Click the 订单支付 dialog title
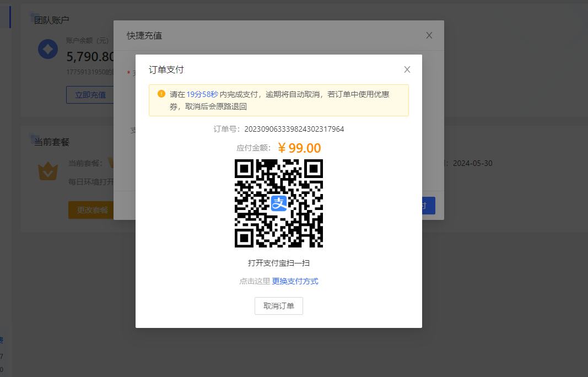The width and height of the screenshot is (588, 377). point(166,70)
